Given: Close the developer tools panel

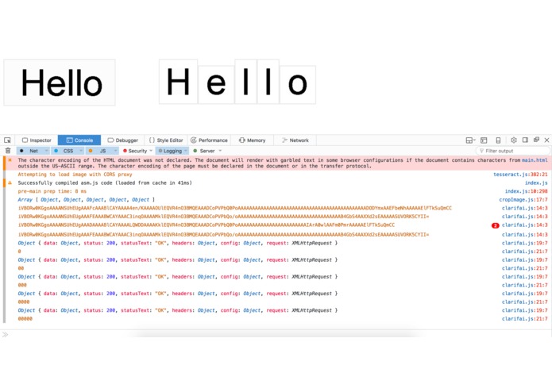Looking at the screenshot, I should tap(546, 140).
